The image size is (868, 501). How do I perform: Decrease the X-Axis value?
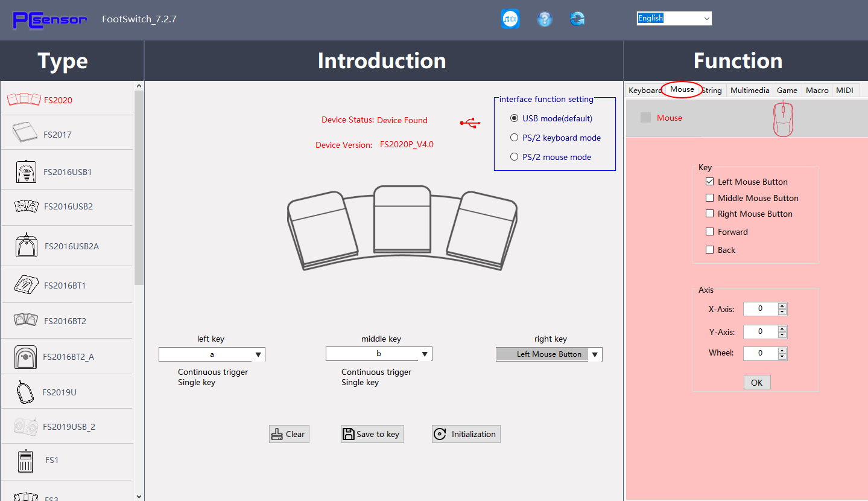pos(782,312)
